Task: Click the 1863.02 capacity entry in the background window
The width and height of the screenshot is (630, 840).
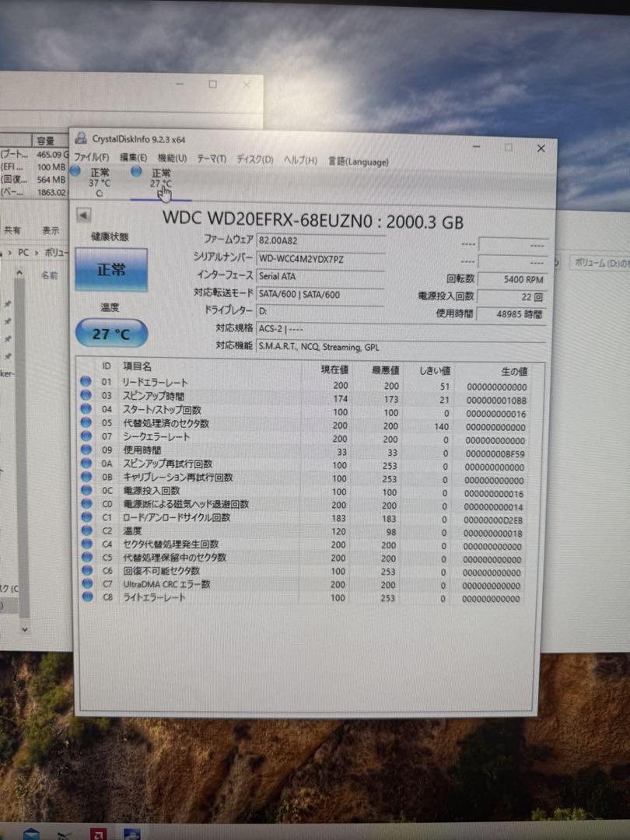Action: pyautogui.click(x=51, y=192)
